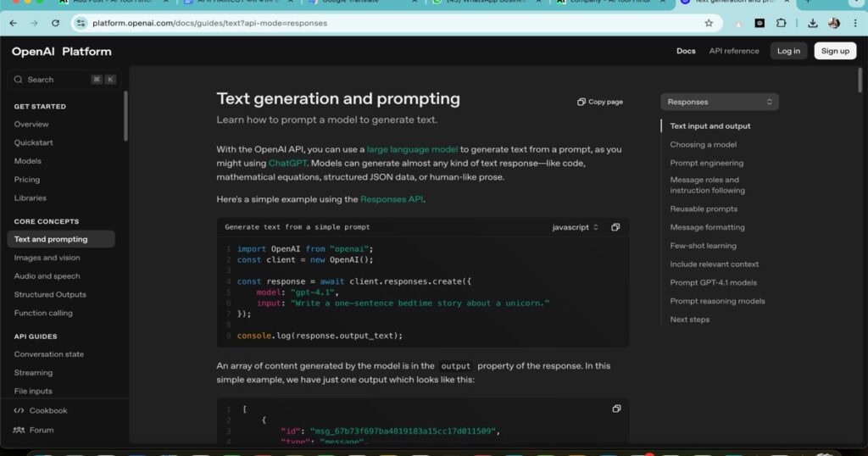Open Structured Outputs guide
868x456 pixels.
click(50, 294)
